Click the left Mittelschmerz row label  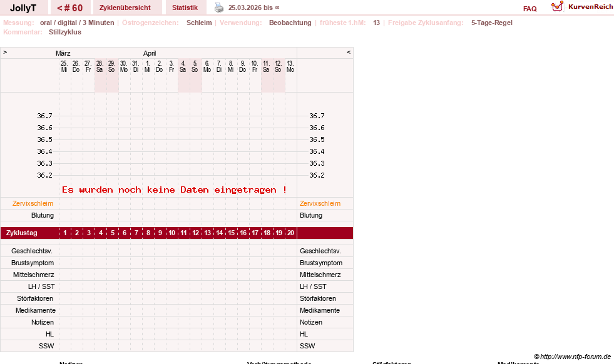[x=33, y=275]
